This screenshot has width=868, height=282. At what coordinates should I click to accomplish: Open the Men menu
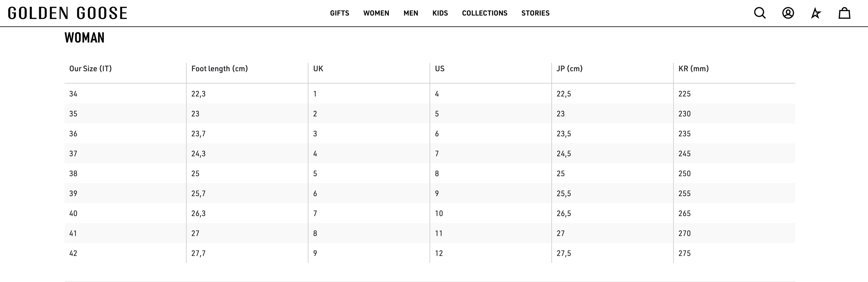[411, 13]
